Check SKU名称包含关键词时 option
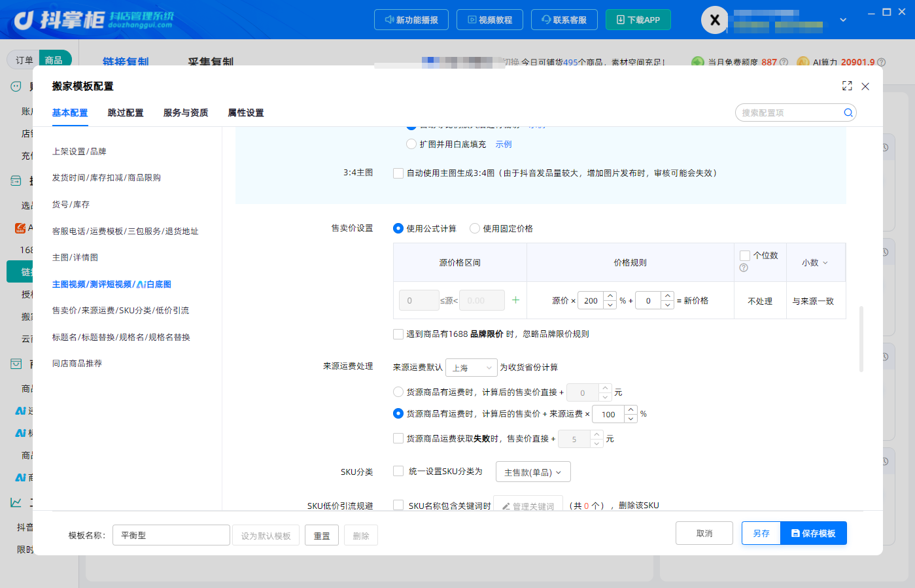This screenshot has width=915, height=588. click(x=398, y=505)
